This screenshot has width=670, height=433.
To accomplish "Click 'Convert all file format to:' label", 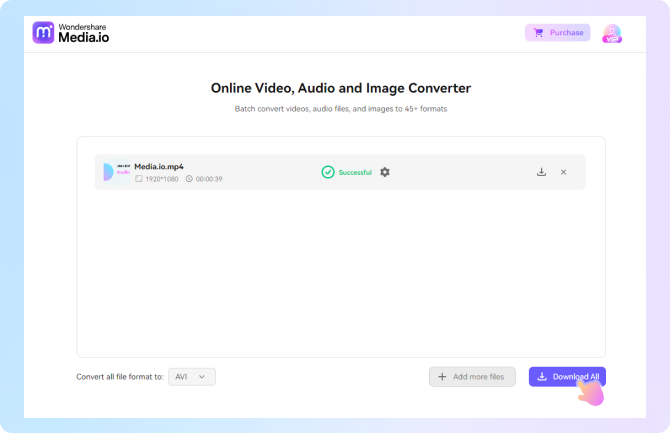I will click(x=120, y=377).
